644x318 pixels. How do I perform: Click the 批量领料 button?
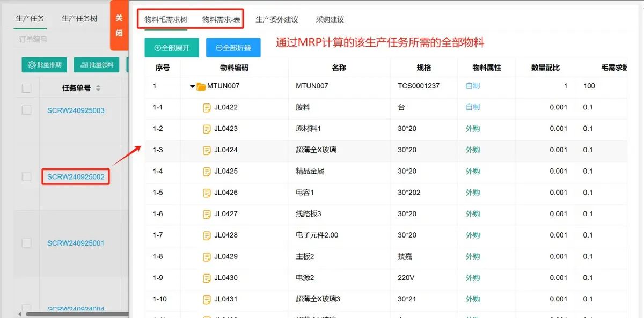(97, 65)
